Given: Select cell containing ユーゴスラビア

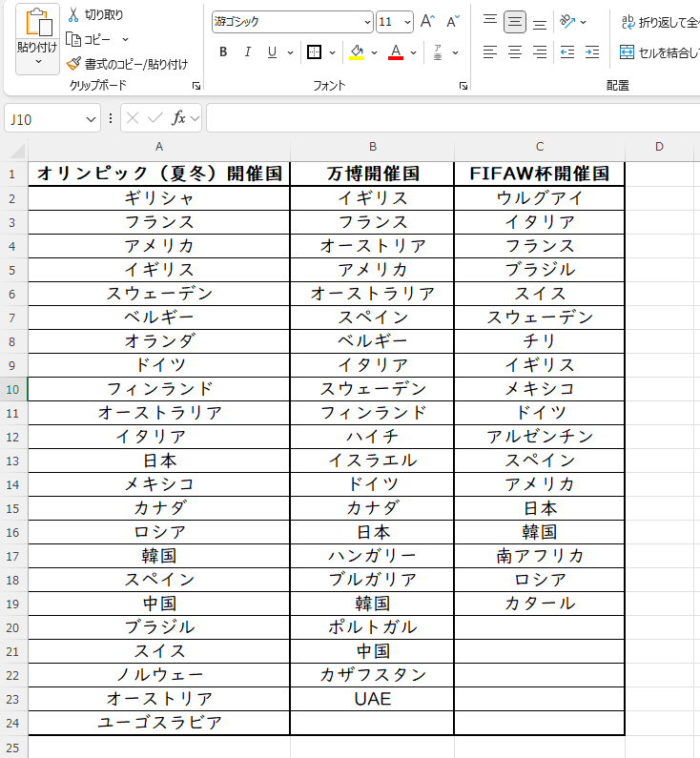Looking at the screenshot, I should [x=159, y=723].
